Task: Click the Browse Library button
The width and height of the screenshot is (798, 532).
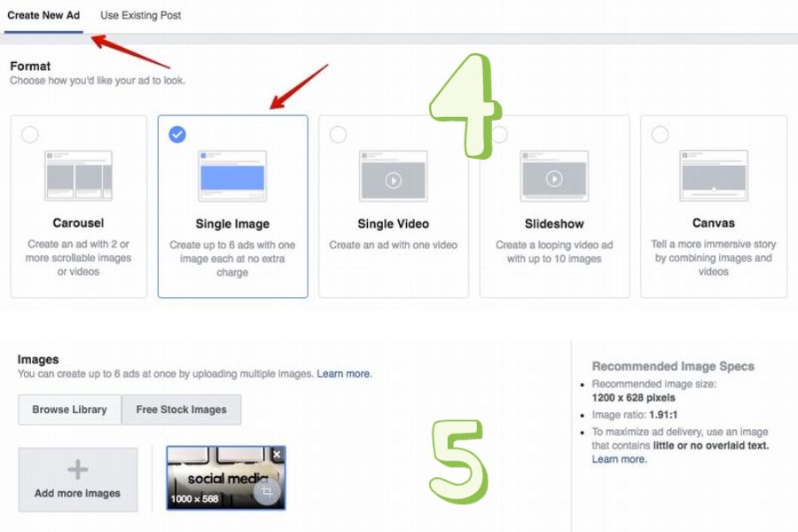Action: tap(69, 410)
